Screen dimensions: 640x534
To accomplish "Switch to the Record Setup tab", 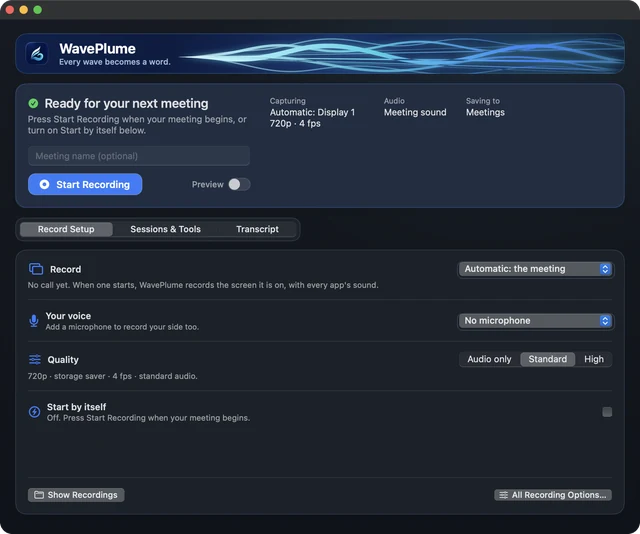I will (x=66, y=229).
